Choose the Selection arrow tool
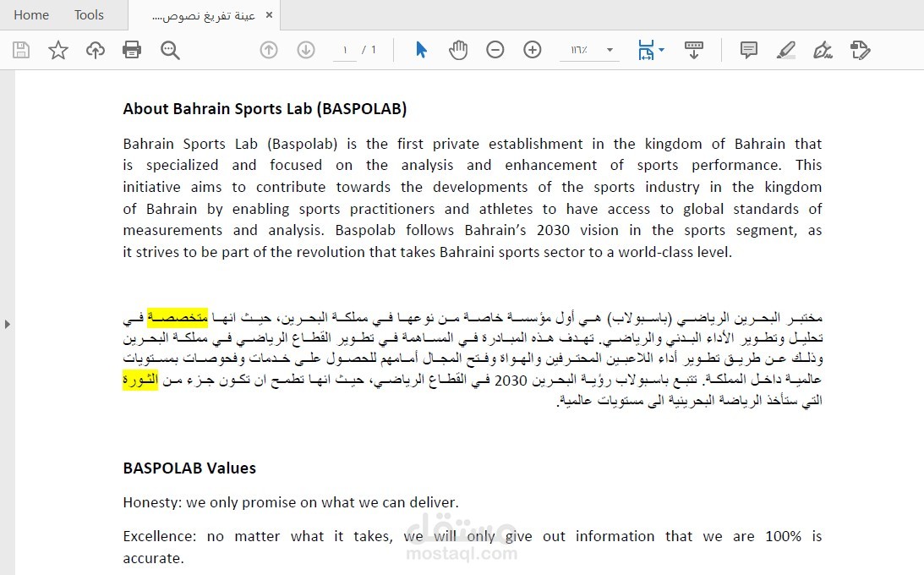This screenshot has height=575, width=924. [421, 50]
